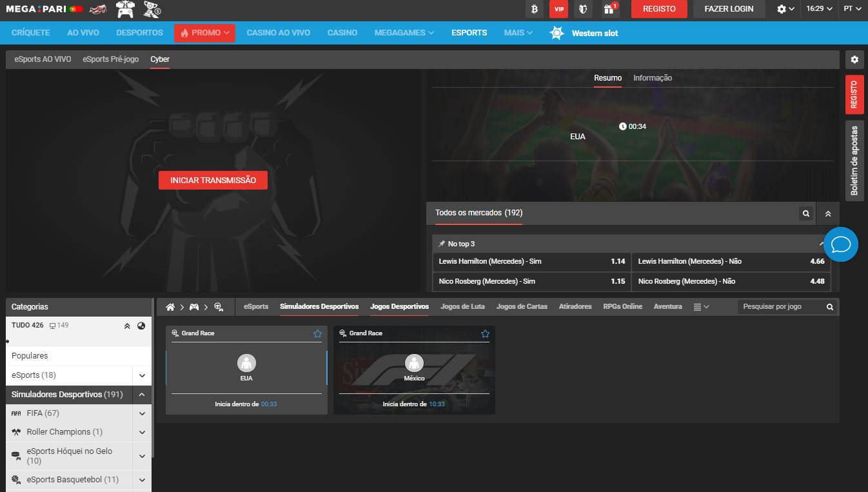Click the Fazer Login button
The width and height of the screenshot is (868, 492).
pos(728,9)
